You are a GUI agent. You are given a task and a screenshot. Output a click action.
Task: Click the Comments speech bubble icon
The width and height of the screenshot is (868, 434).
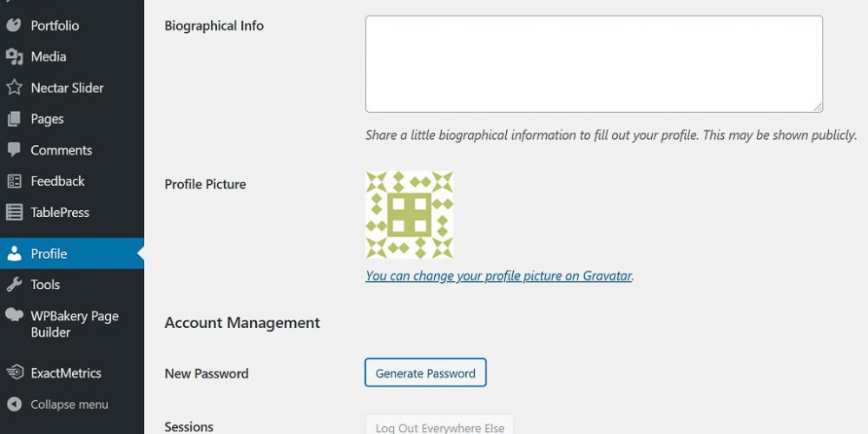[14, 150]
